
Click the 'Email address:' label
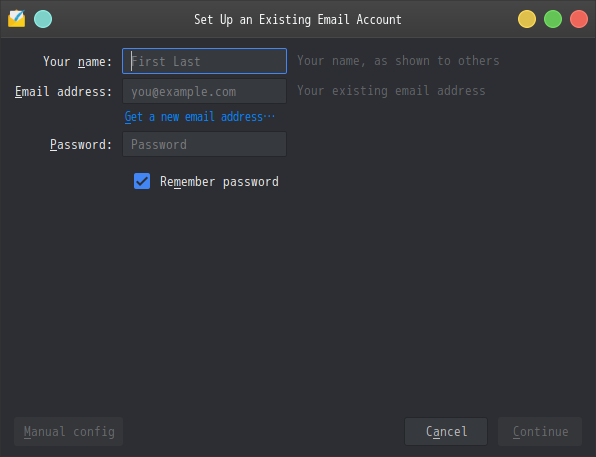(x=63, y=92)
